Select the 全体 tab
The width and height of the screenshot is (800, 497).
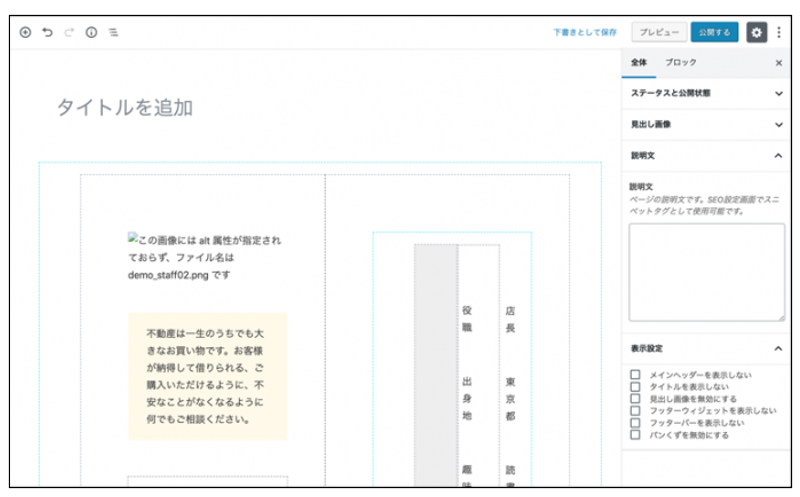tap(639, 63)
